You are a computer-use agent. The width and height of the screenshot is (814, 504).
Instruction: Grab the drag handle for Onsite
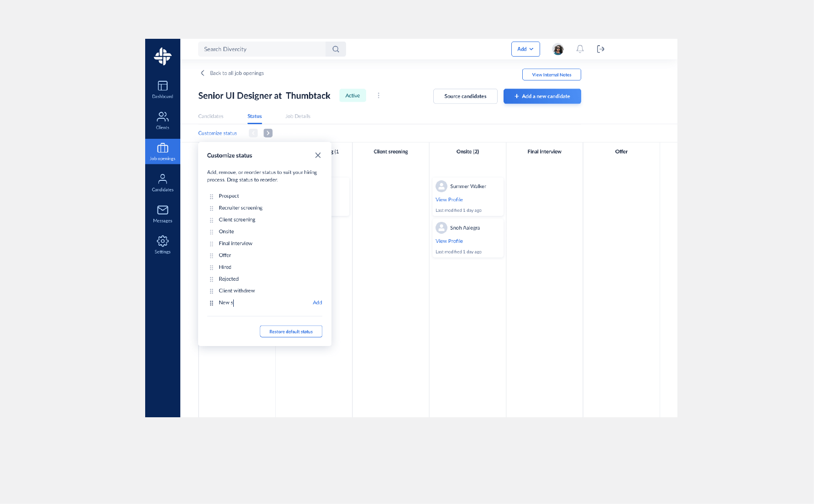click(211, 232)
